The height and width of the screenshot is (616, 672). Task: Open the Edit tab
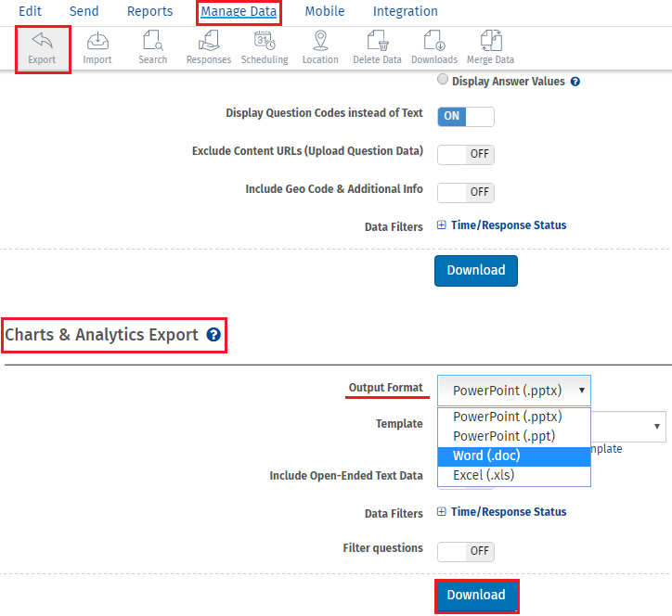pos(30,11)
